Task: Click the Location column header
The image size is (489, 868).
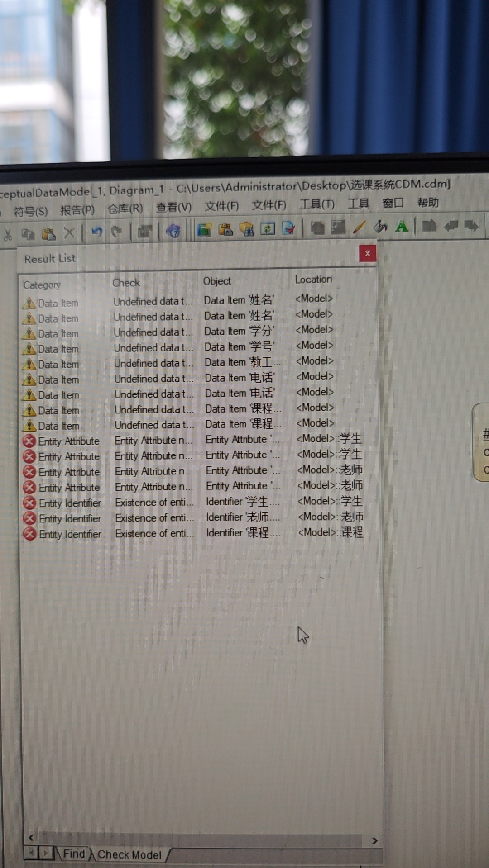Action: (313, 280)
